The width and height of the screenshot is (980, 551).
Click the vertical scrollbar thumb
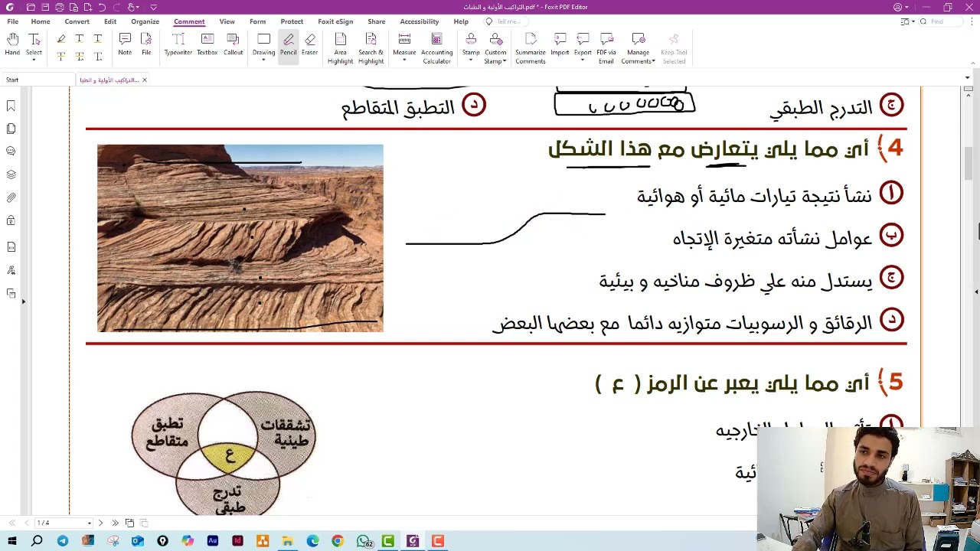click(968, 163)
